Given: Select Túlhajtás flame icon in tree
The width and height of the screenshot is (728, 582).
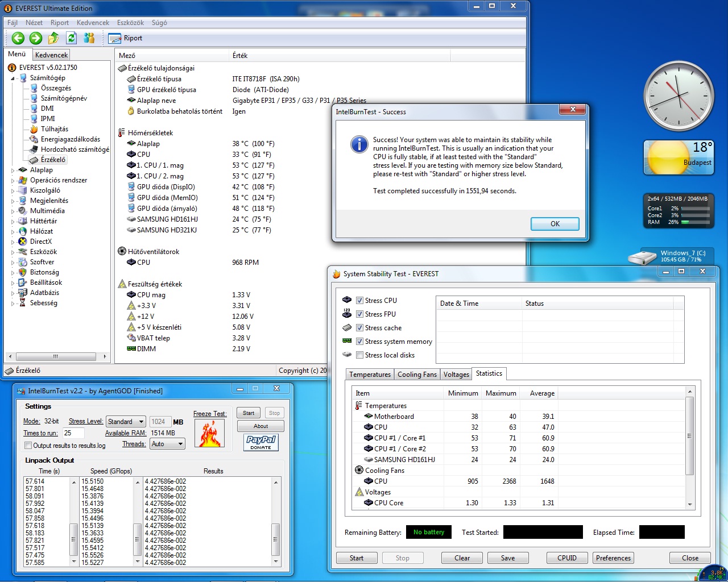Looking at the screenshot, I should point(34,129).
